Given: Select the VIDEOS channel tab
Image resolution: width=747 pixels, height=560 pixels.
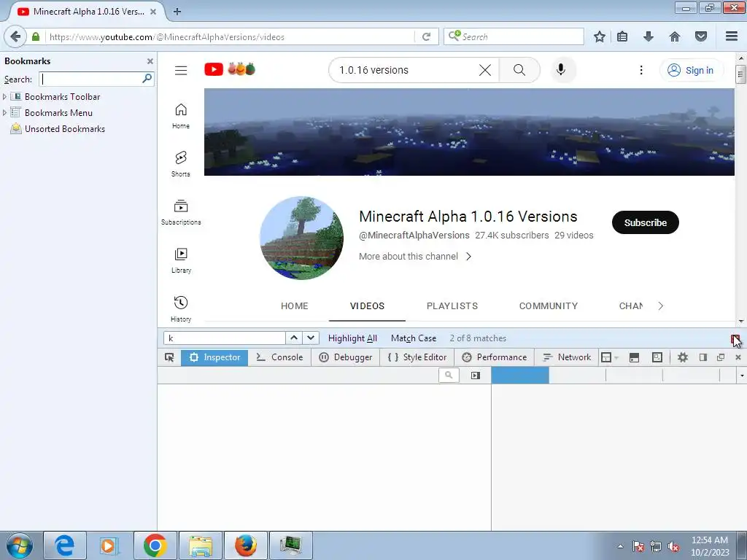Looking at the screenshot, I should coord(367,306).
